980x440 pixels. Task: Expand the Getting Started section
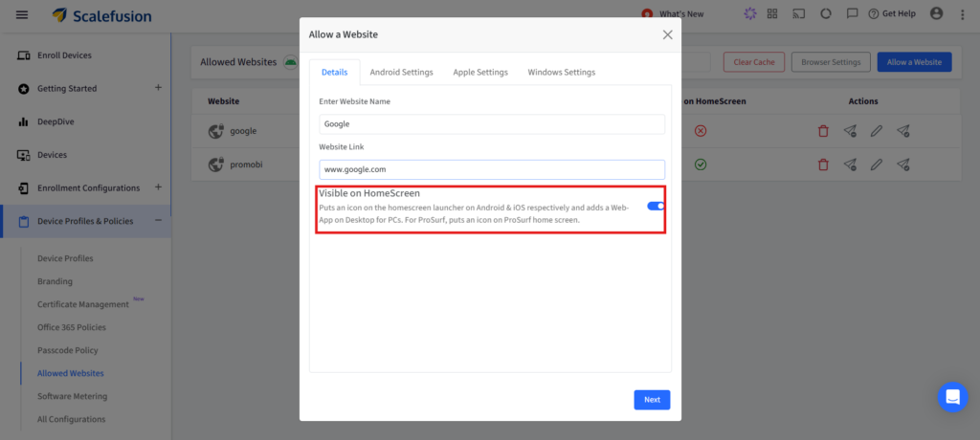[x=158, y=88]
